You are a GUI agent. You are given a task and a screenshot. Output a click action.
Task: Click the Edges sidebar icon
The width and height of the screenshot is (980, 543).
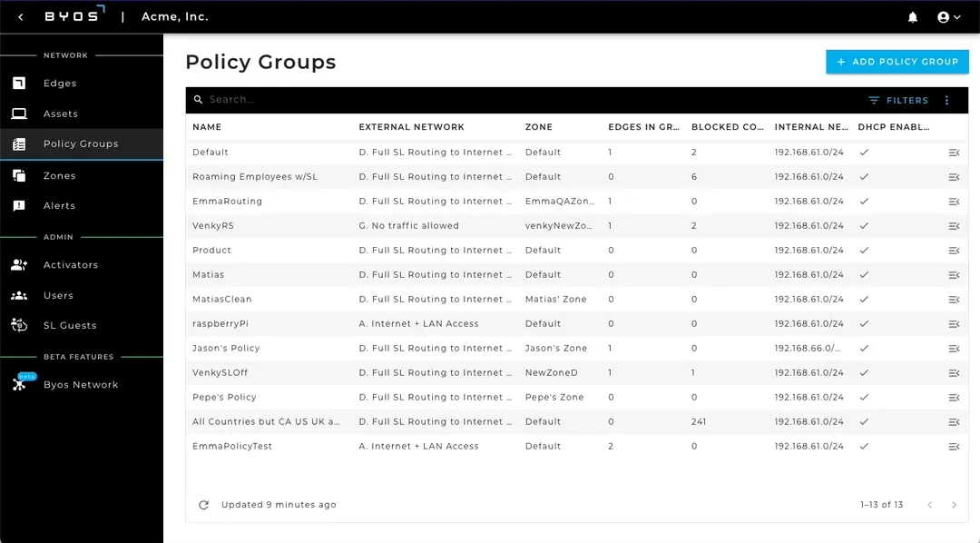19,84
